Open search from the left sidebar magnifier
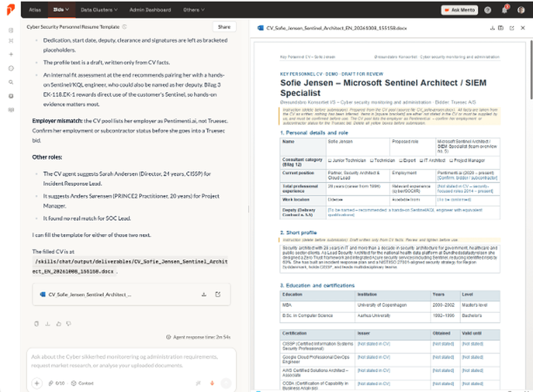Screen dimensions: 533x392 click(x=11, y=82)
